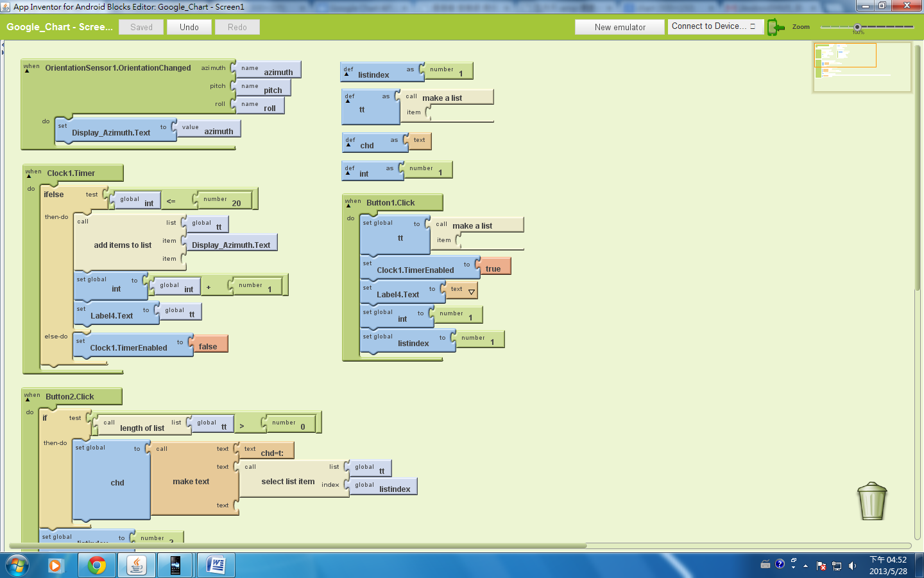Screen dimensions: 924x578
Task: Show hidden tray icons arrow
Action: (x=805, y=566)
